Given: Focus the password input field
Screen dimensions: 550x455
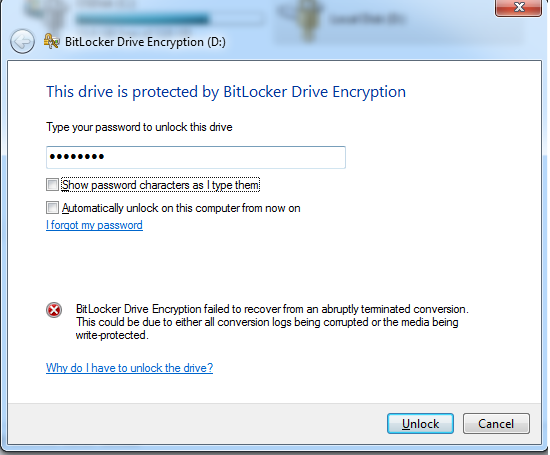Looking at the screenshot, I should tap(196, 157).
